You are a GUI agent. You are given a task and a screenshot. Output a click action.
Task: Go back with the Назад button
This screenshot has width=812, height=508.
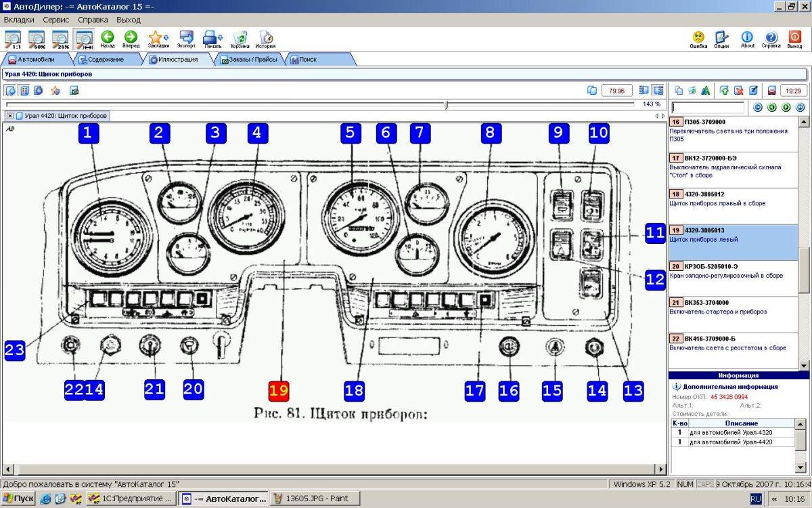point(108,39)
